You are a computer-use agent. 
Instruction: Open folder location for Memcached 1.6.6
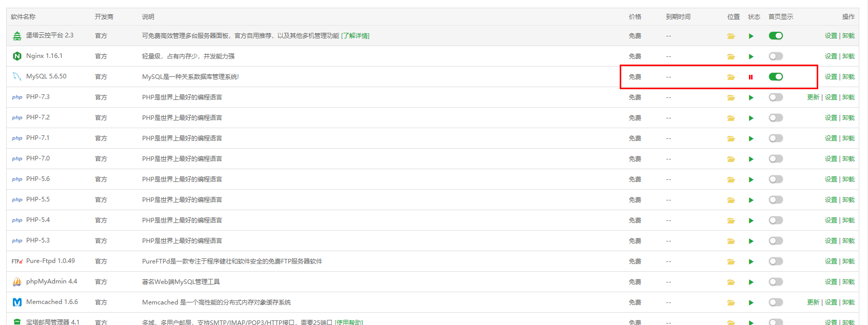pos(731,302)
